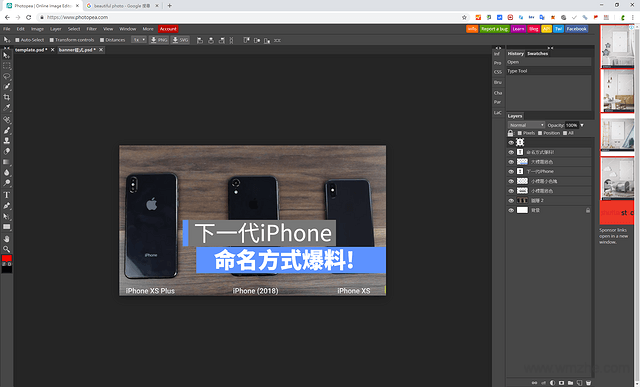The image size is (640, 387).
Task: Click the Report a bug link
Action: [494, 29]
